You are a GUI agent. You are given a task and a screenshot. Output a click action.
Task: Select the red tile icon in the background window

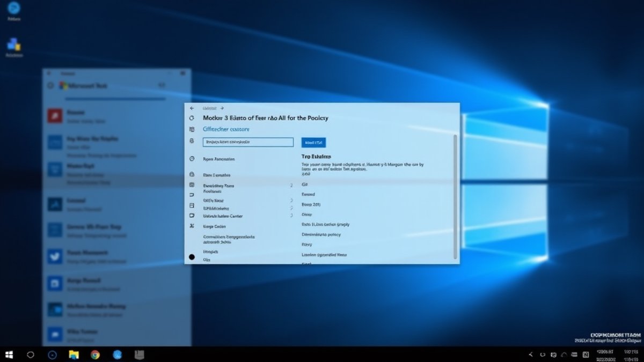pos(55,115)
